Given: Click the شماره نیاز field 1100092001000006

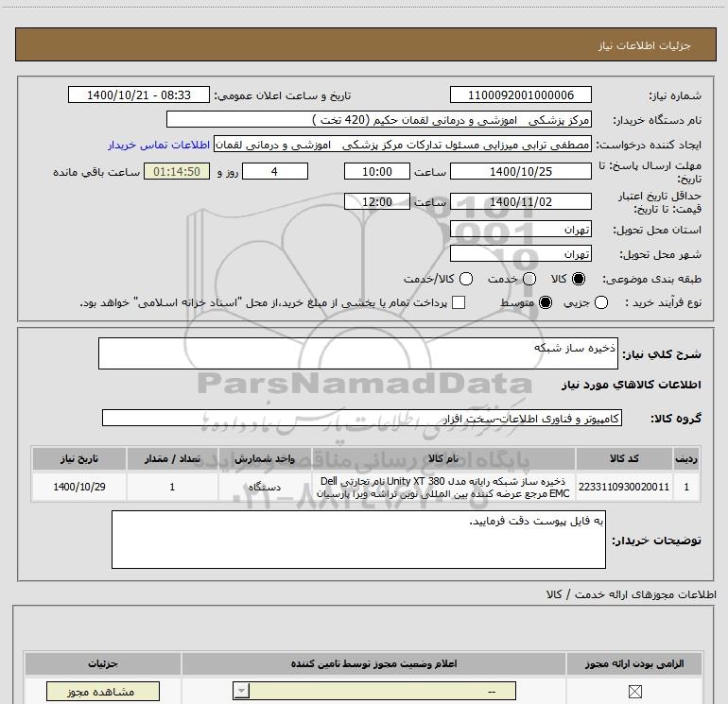Looking at the screenshot, I should click(520, 94).
